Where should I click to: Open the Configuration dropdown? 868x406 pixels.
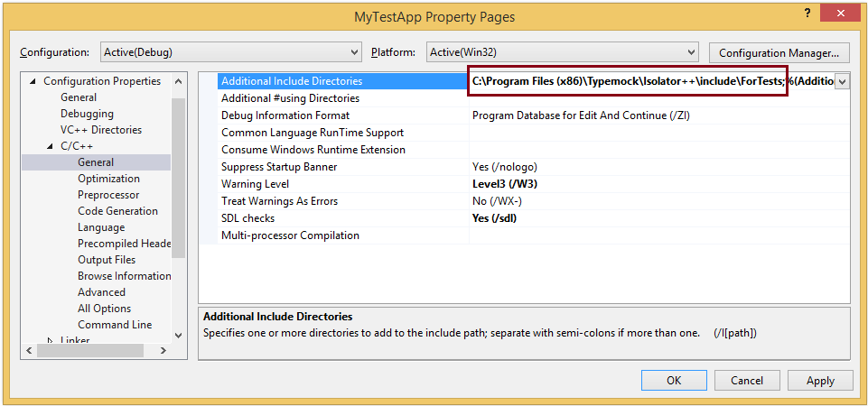point(231,52)
